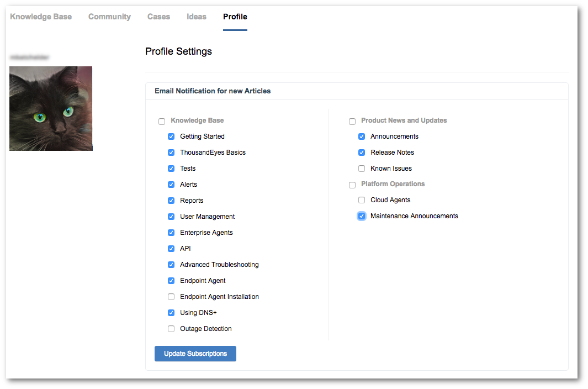Uncheck ThousandEyes Basics checkbox
The image size is (588, 389).
click(171, 153)
